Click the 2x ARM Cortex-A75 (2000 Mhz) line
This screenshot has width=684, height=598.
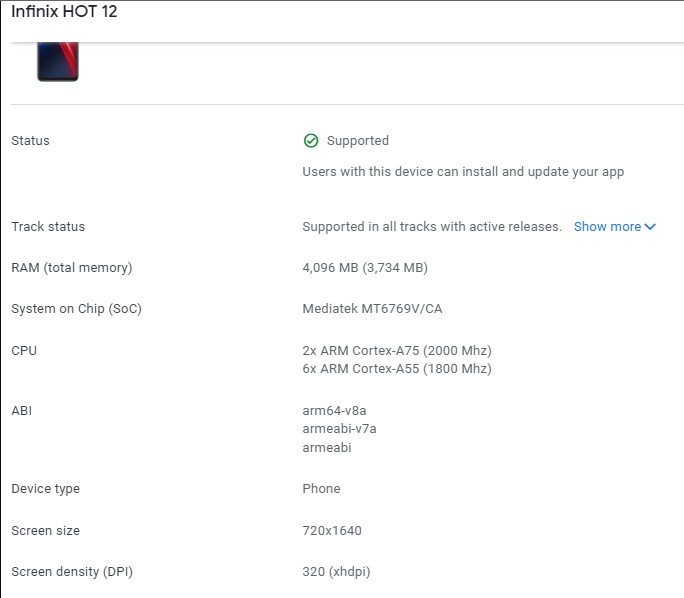click(x=397, y=351)
